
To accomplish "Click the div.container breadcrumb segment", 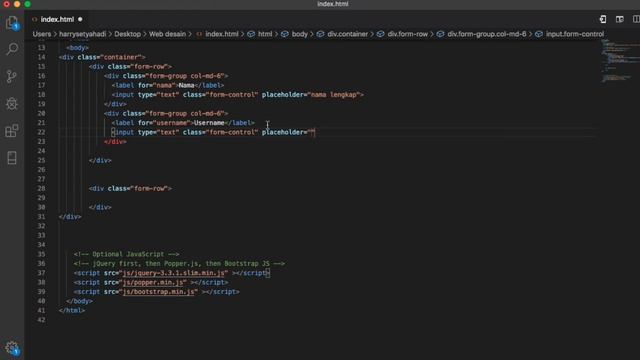I will click(347, 34).
